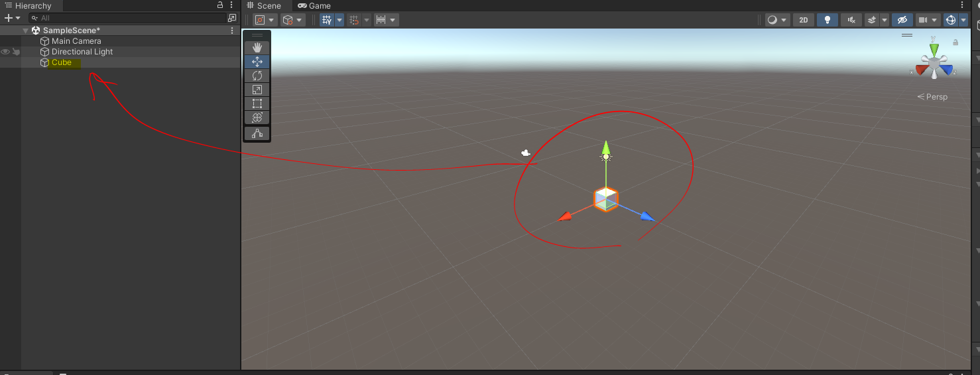Toggle hidden objects visibility eye icon
Screen dimensions: 980x375
pyautogui.click(x=903, y=20)
